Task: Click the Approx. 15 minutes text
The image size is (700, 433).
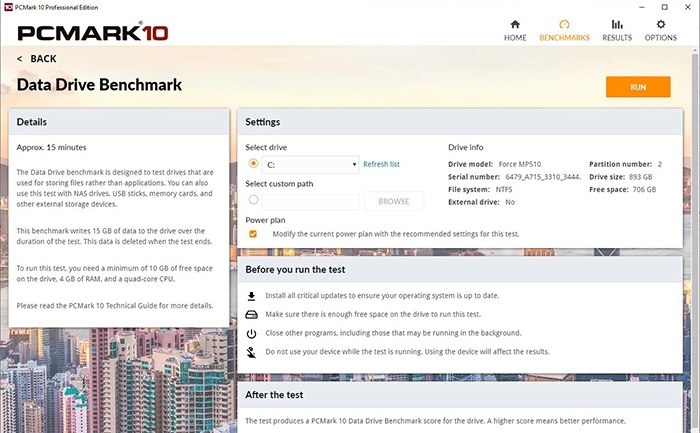Action: tap(51, 147)
